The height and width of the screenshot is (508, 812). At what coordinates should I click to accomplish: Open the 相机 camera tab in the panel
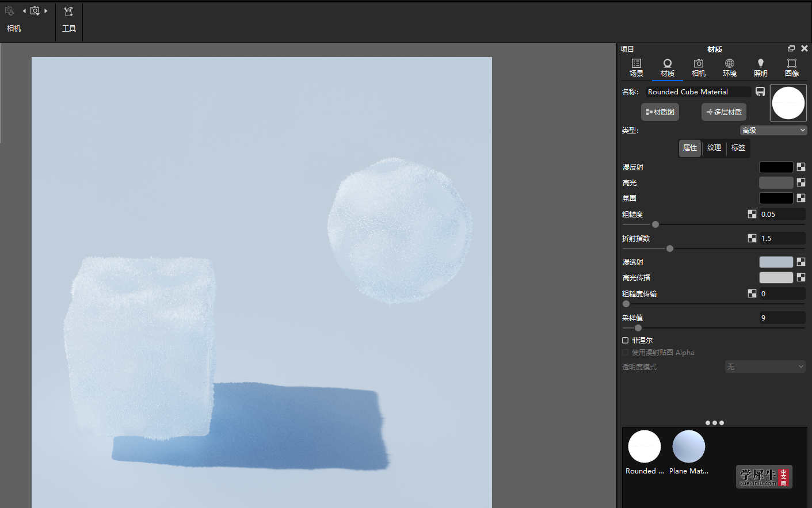[x=699, y=67]
